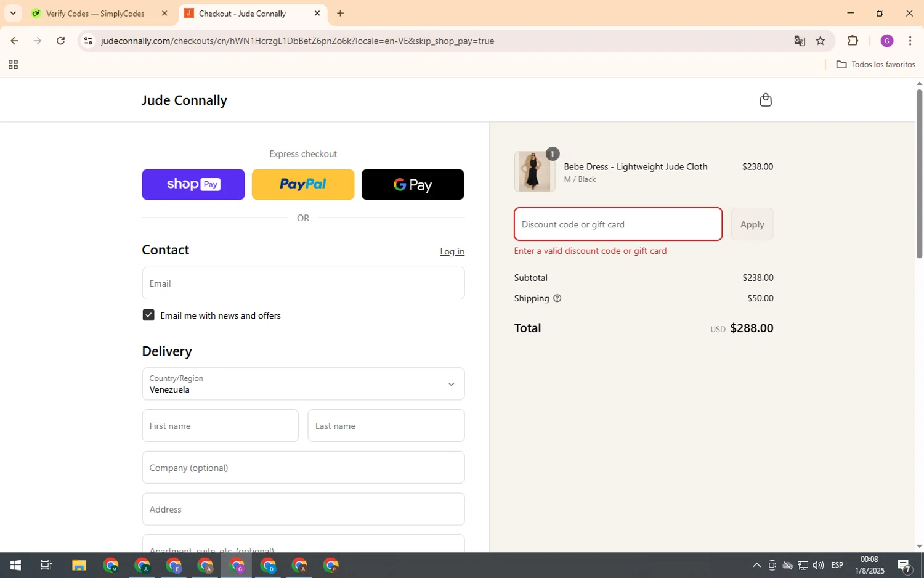Click the address bar URL
The width and height of the screenshot is (924, 578).
[x=298, y=41]
